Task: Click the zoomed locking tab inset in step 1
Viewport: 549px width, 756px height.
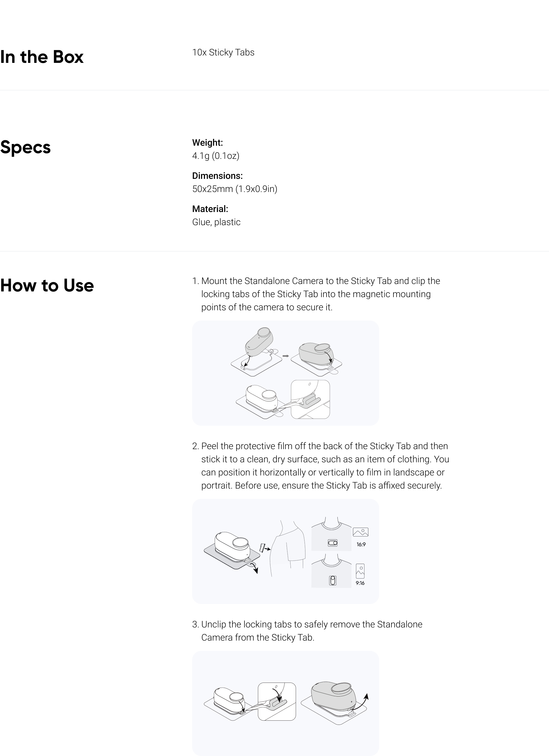Action: click(311, 399)
